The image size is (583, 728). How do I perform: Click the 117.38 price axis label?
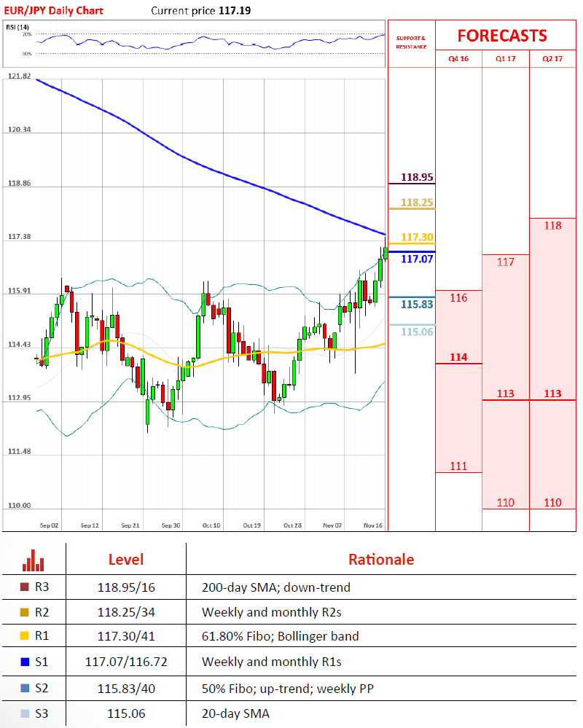pyautogui.click(x=20, y=237)
